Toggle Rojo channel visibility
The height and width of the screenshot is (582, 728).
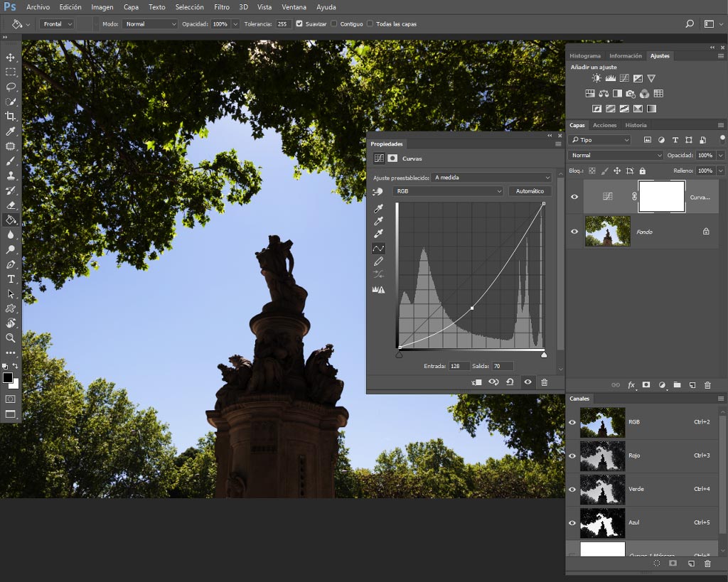572,456
